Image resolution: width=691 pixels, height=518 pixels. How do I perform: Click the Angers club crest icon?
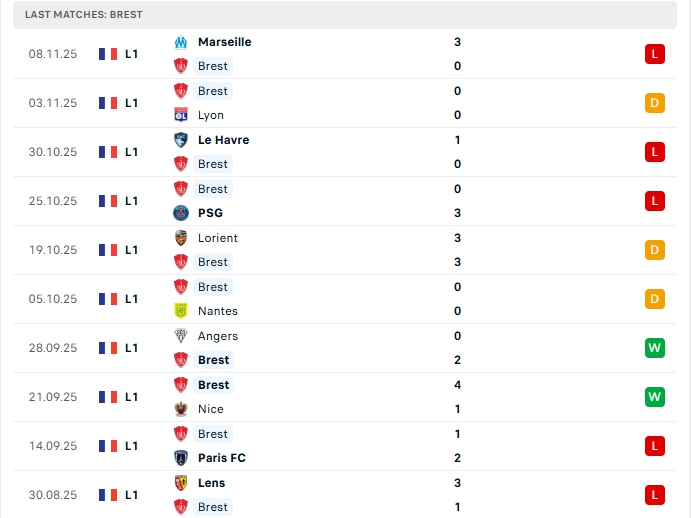(181, 336)
